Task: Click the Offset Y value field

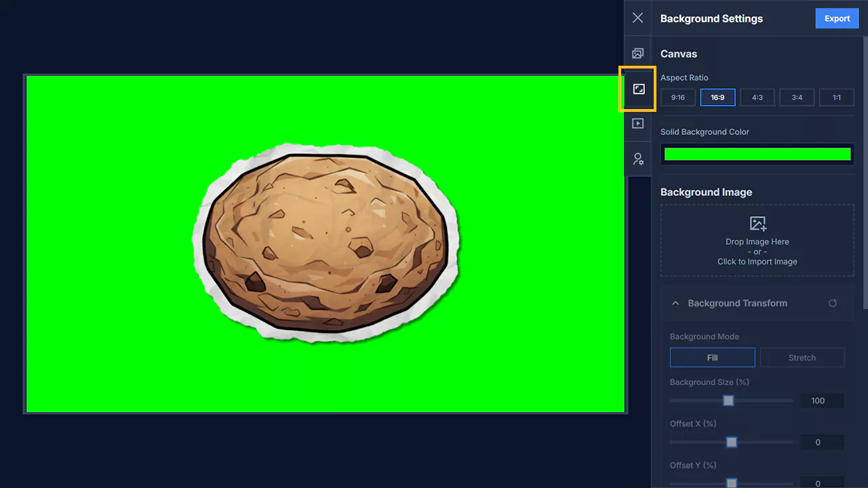Action: (x=823, y=483)
